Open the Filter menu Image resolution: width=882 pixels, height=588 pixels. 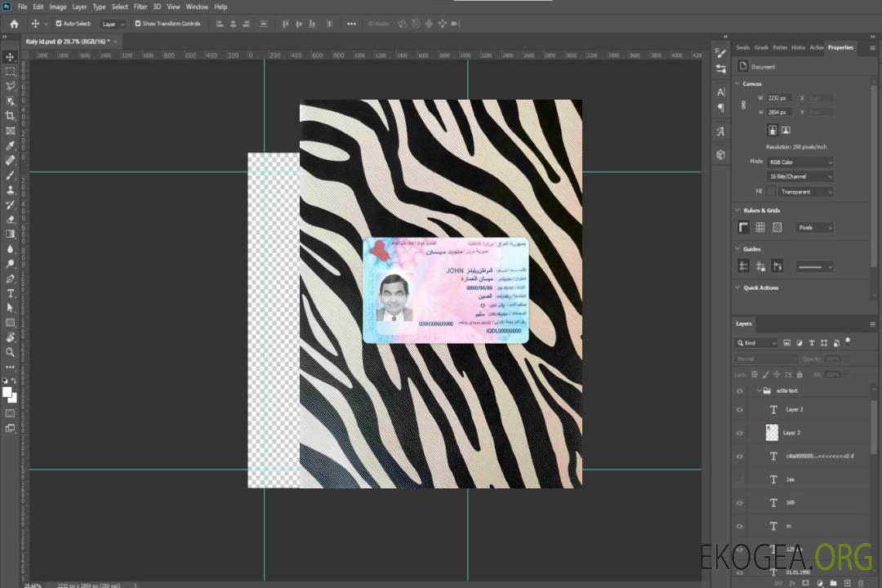pos(140,7)
